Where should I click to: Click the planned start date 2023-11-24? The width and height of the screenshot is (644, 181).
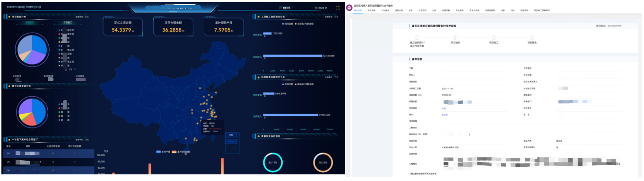pyautogui.click(x=447, y=88)
